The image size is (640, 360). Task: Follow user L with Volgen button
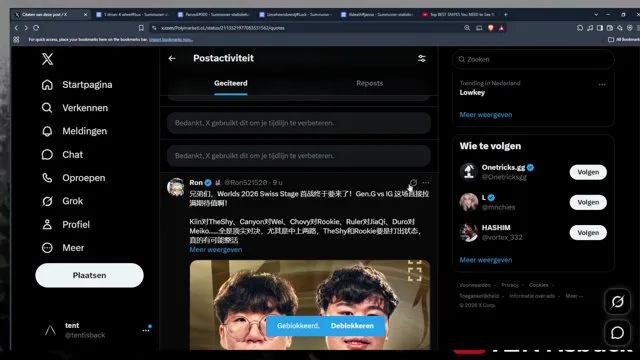(588, 202)
